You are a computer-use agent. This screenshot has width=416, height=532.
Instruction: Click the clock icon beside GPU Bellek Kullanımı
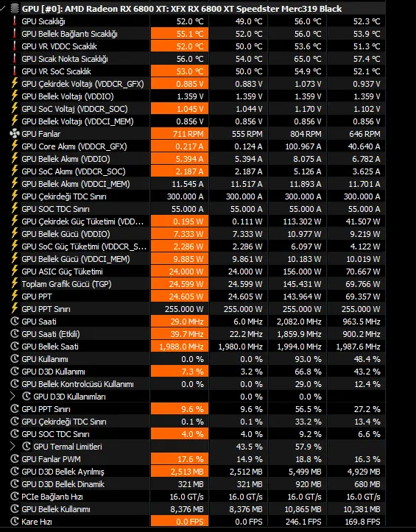[x=14, y=509]
